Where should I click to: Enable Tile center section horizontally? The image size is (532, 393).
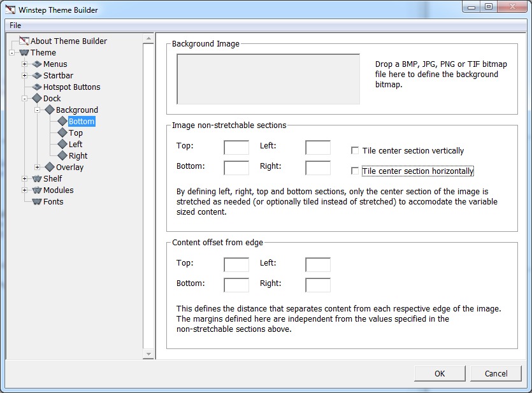[355, 171]
